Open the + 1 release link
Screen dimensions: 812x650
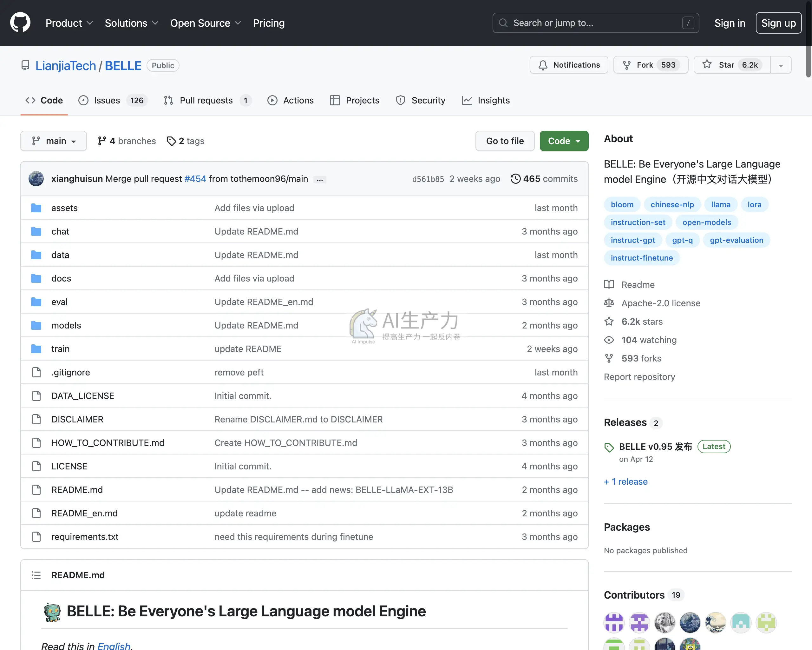pyautogui.click(x=625, y=481)
